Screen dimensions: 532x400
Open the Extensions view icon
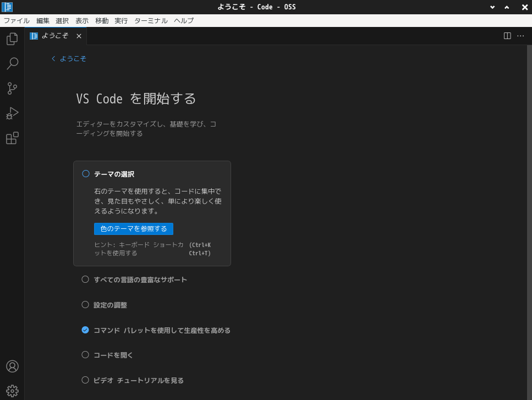(12, 138)
